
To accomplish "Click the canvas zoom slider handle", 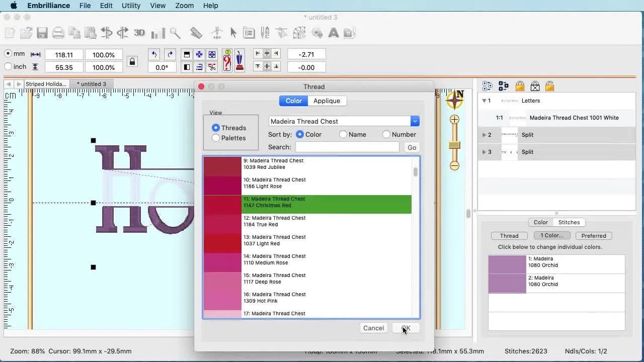I will pyautogui.click(x=455, y=145).
